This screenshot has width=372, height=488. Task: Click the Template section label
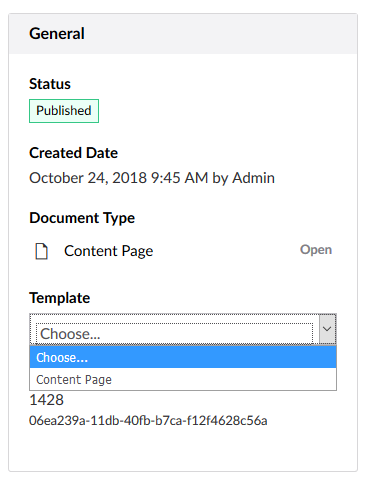(x=60, y=298)
